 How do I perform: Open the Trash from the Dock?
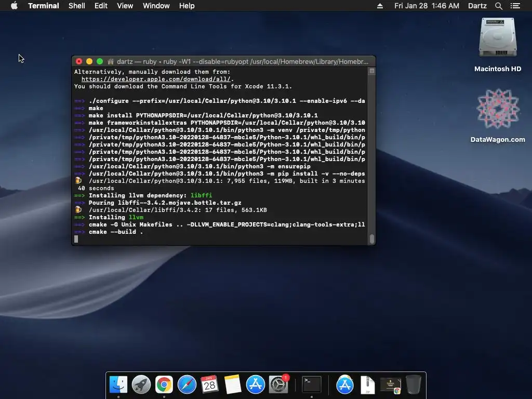pos(413,384)
